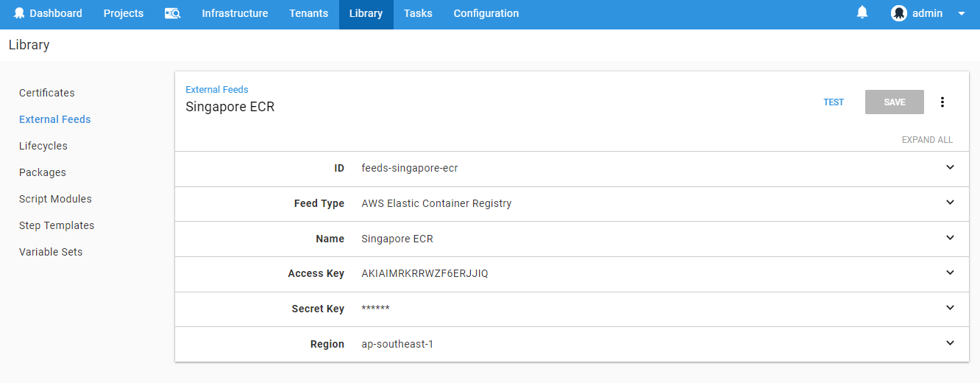Switch to the Configuration section
Image resolution: width=980 pixels, height=383 pixels.
click(x=486, y=13)
